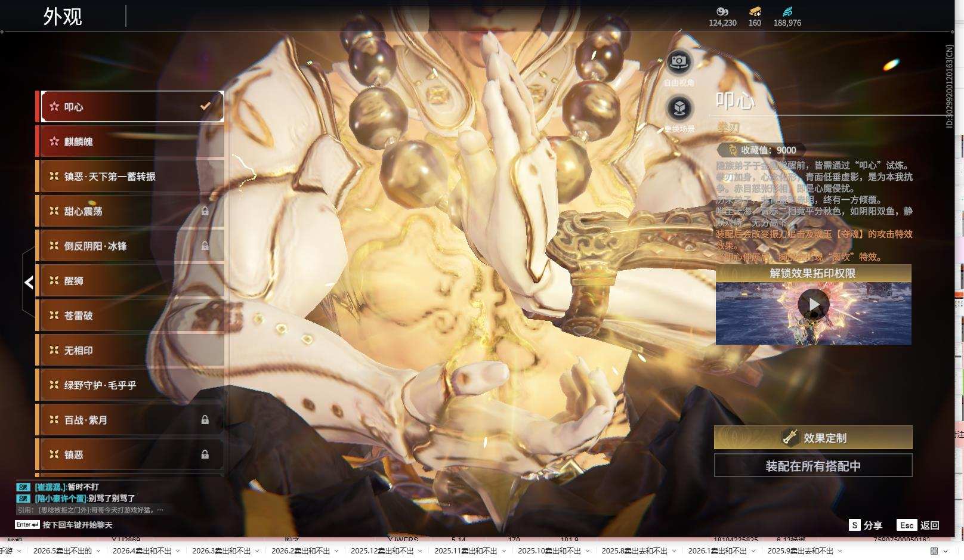The width and height of the screenshot is (964, 560).
Task: Click 装配在所有搭配中 button
Action: pos(813,466)
